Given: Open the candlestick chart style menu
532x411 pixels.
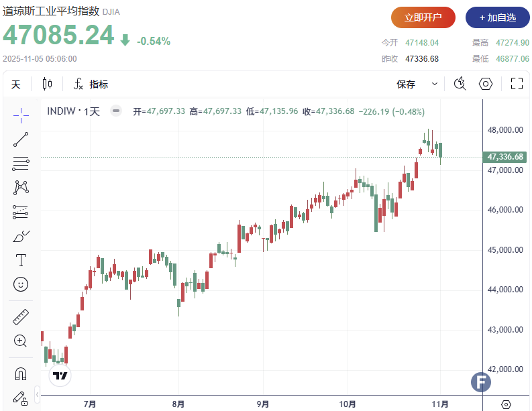Looking at the screenshot, I should point(47,84).
